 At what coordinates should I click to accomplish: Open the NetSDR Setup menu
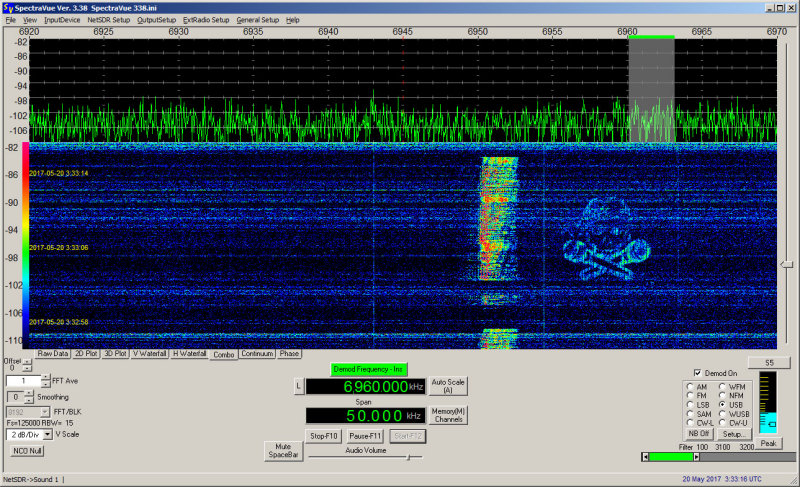pos(109,20)
